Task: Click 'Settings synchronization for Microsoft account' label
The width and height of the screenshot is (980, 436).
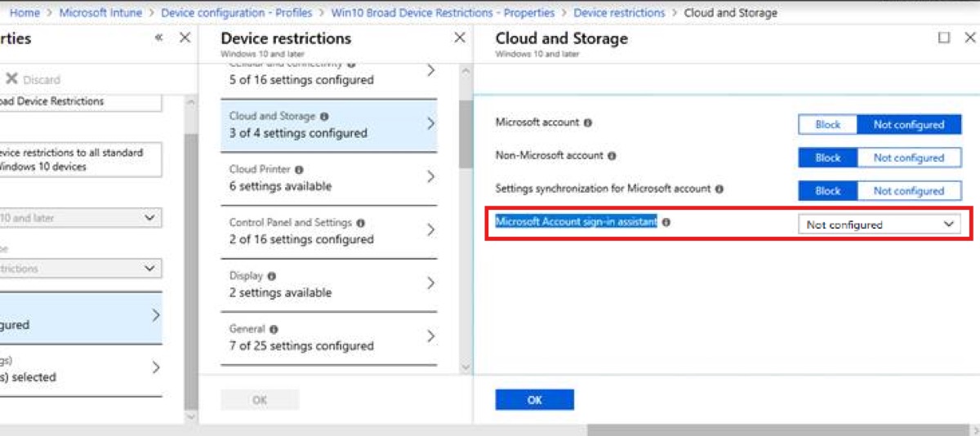Action: [x=603, y=189]
